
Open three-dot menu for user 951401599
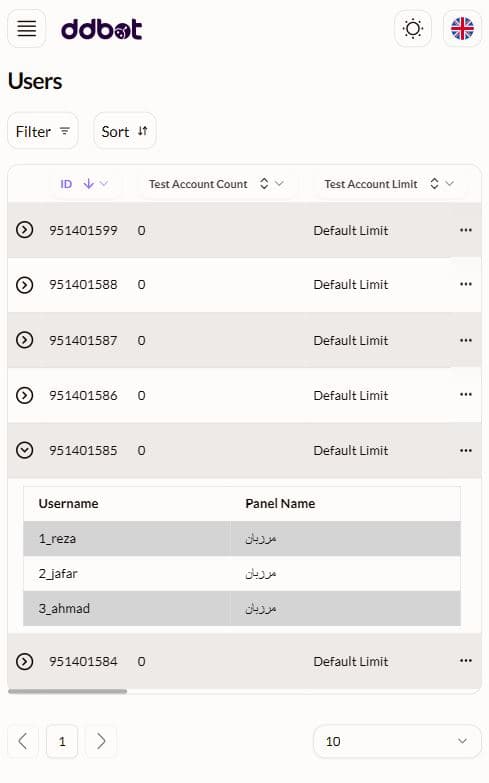click(x=466, y=230)
